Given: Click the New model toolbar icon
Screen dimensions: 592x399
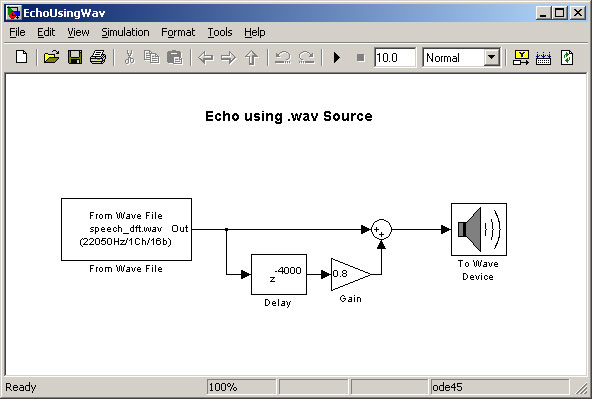Looking at the screenshot, I should (x=22, y=57).
